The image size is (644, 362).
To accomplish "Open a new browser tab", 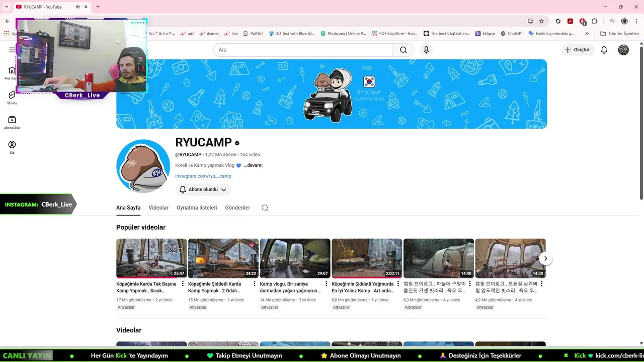I will (98, 7).
